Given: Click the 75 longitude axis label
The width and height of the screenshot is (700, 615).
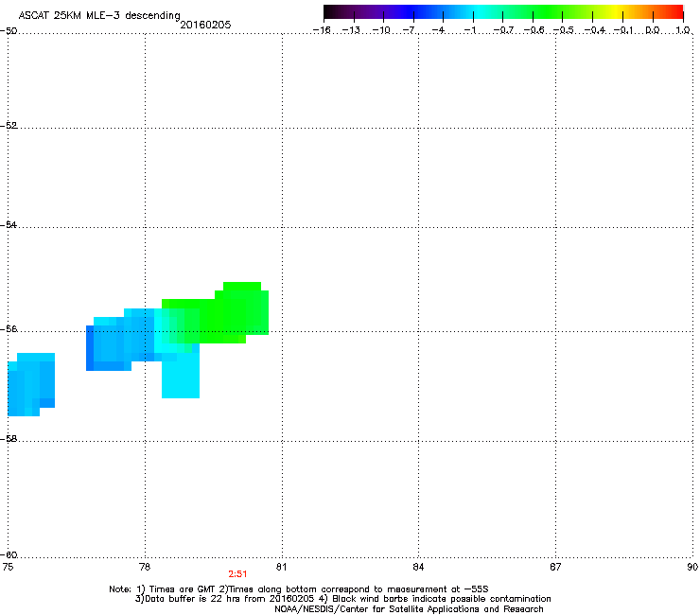Looking at the screenshot, I should 8,567.
